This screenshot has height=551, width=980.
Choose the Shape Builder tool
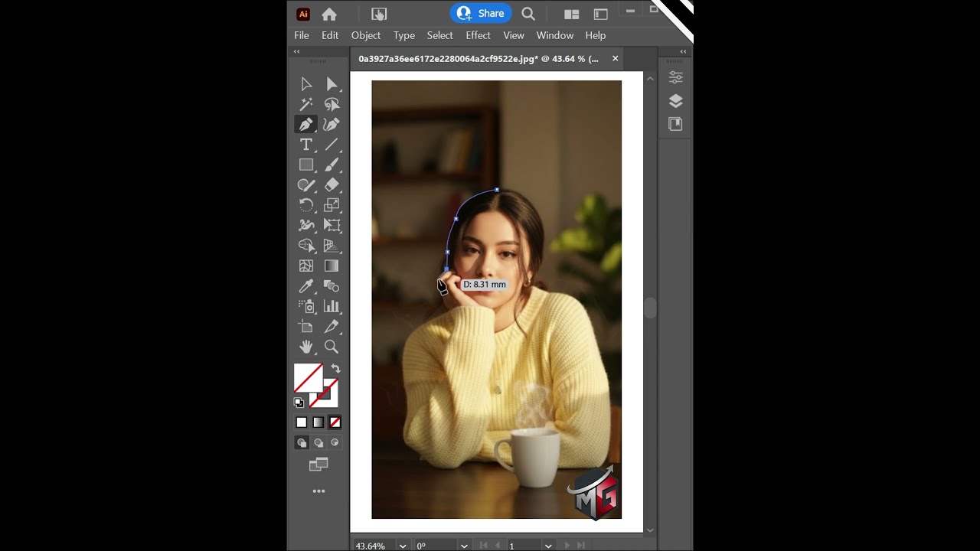point(306,246)
